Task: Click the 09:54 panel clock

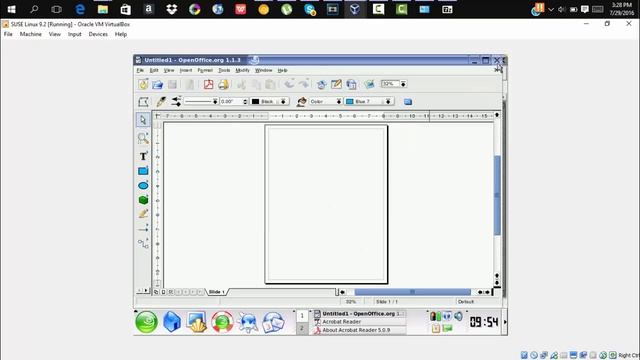Action: 484,322
